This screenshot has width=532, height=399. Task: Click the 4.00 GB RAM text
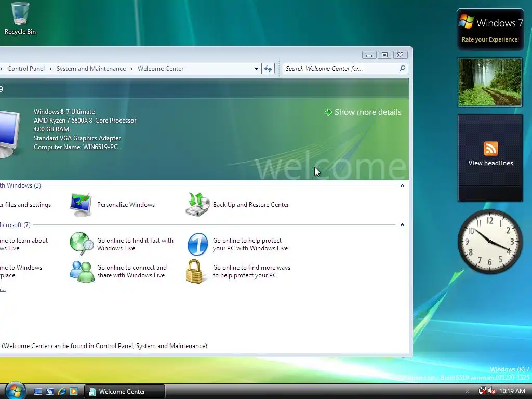pos(51,129)
